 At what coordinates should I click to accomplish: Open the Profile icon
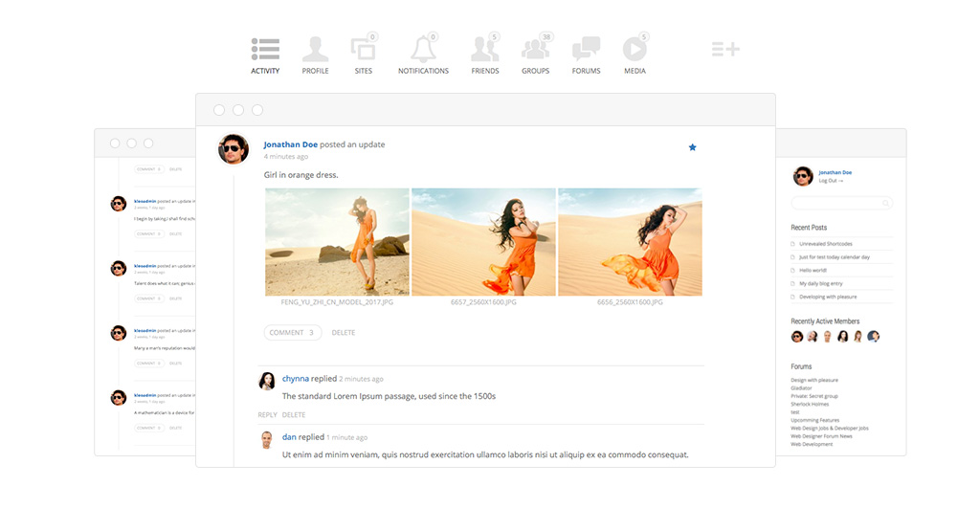tap(315, 50)
